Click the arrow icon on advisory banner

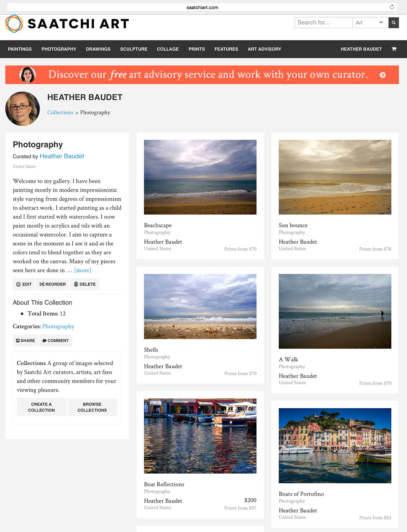[x=382, y=75]
